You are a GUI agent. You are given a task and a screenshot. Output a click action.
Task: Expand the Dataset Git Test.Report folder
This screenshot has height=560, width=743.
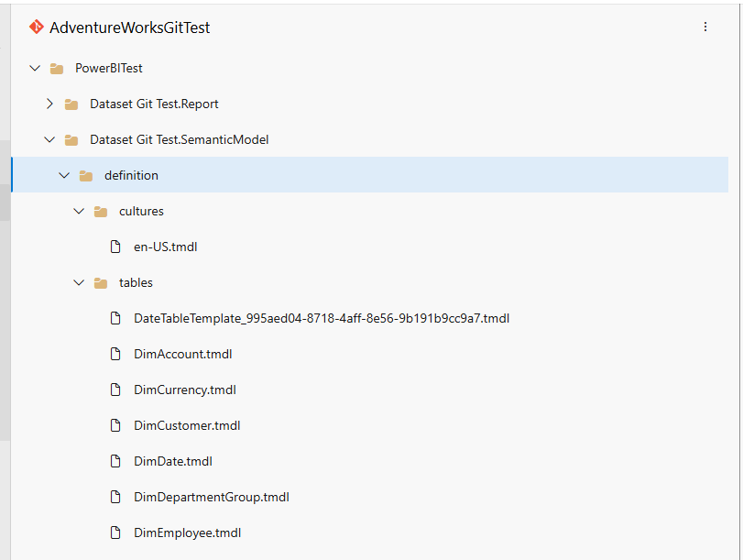coord(49,104)
